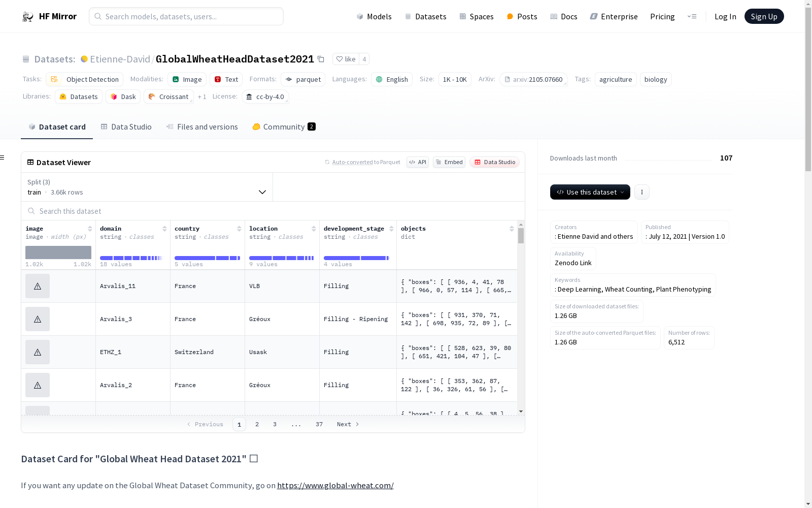
Task: Sort the location column
Action: pyautogui.click(x=314, y=229)
